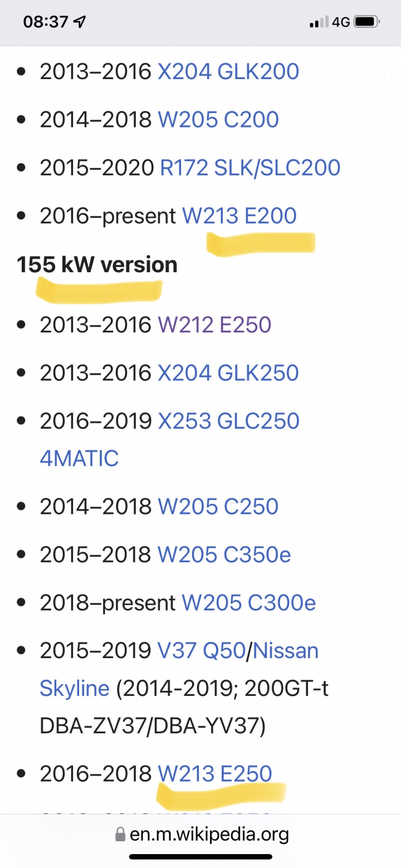The image size is (401, 868).
Task: Open the W205 C200 link
Action: (x=218, y=120)
